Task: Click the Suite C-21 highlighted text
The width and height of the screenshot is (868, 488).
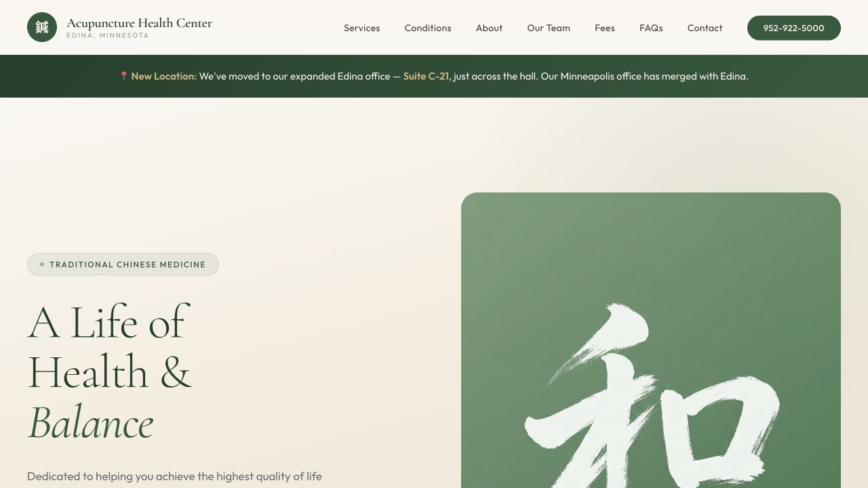Action: click(426, 76)
